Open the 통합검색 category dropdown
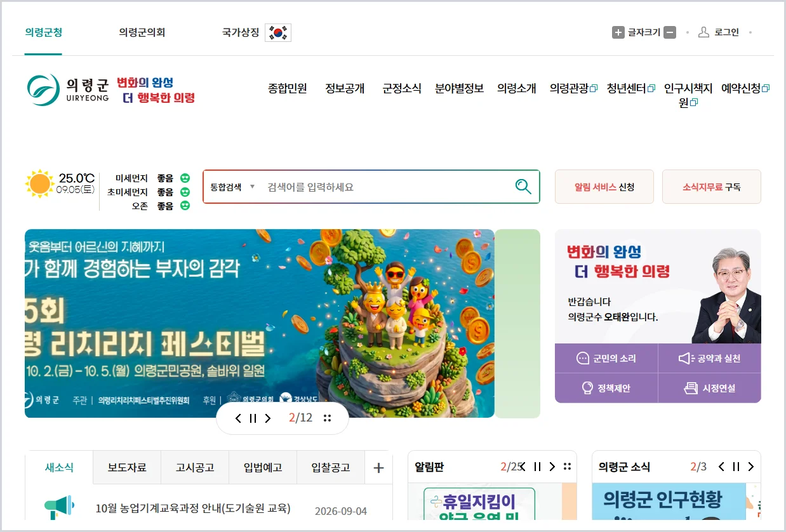This screenshot has height=532, width=786. click(232, 187)
